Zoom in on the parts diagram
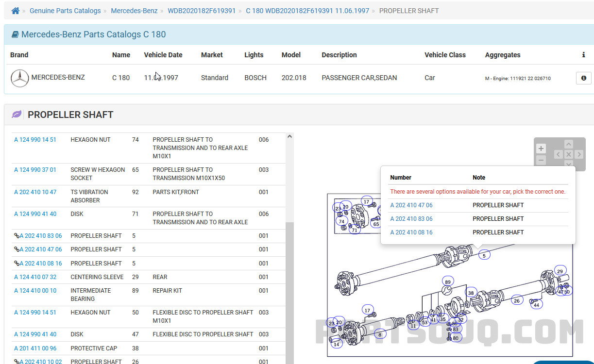 click(541, 149)
